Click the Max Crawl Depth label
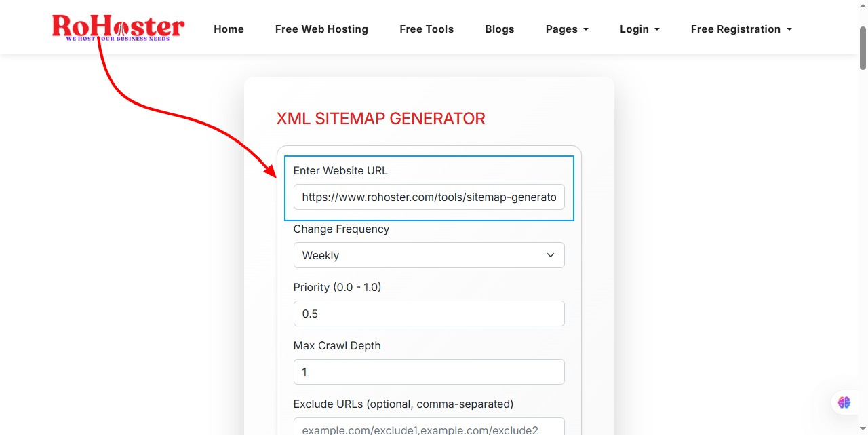This screenshot has height=435, width=868. [x=337, y=346]
